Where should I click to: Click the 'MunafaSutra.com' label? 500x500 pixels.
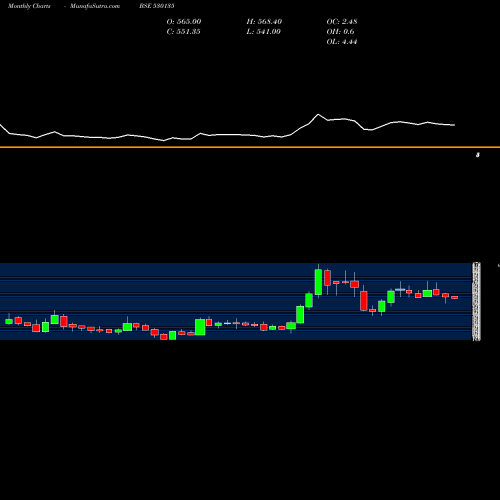click(95, 6)
